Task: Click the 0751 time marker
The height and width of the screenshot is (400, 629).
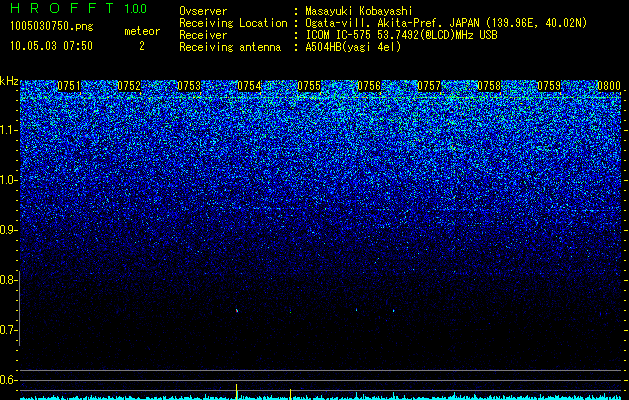Action: coord(69,86)
